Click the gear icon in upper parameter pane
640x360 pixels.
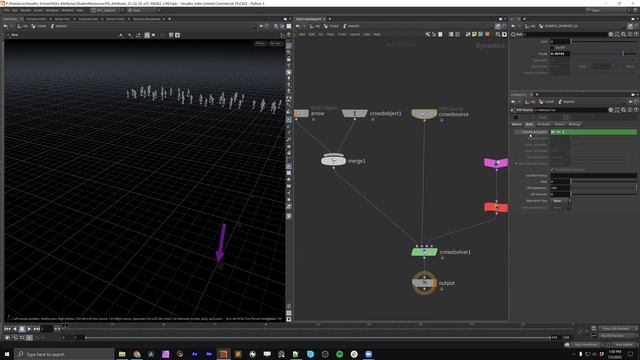coord(611,34)
